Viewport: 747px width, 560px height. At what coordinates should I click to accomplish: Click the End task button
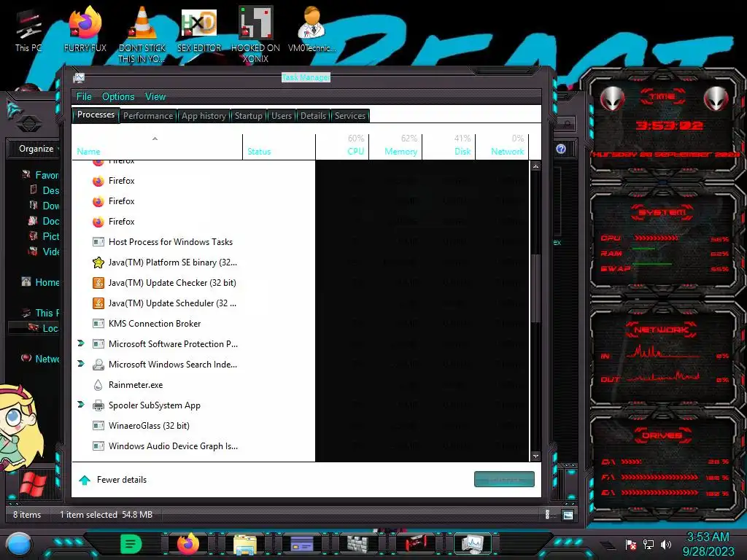[504, 480]
